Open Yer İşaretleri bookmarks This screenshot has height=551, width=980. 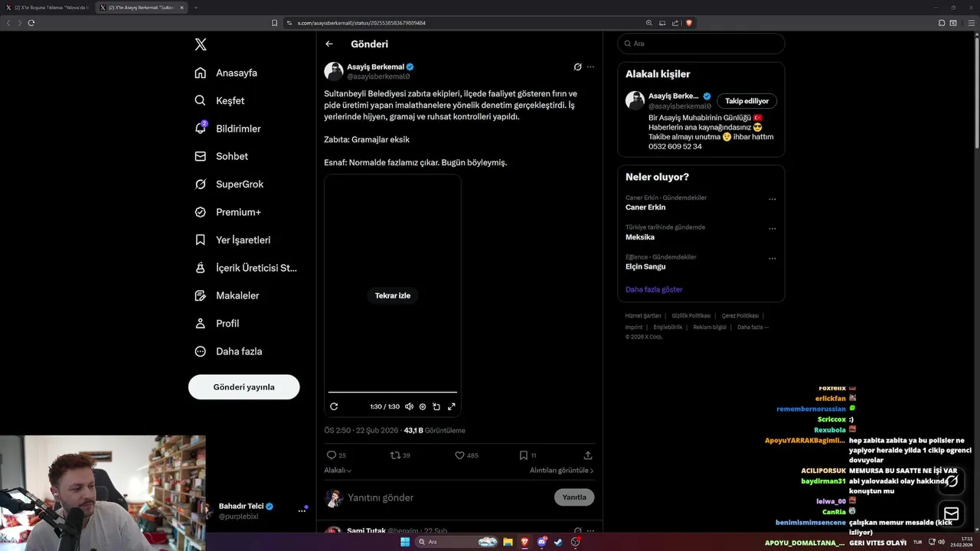[x=233, y=240]
